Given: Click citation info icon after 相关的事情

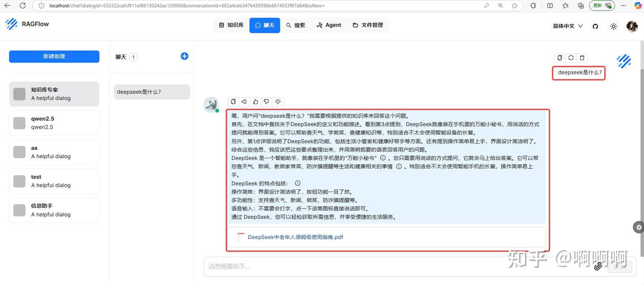Looking at the screenshot, I should 399,167.
